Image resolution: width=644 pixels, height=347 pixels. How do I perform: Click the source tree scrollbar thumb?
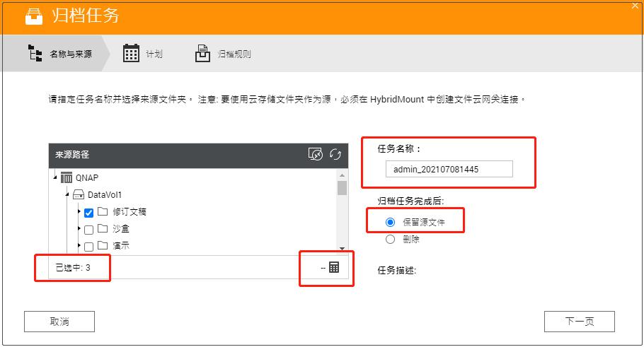click(342, 188)
